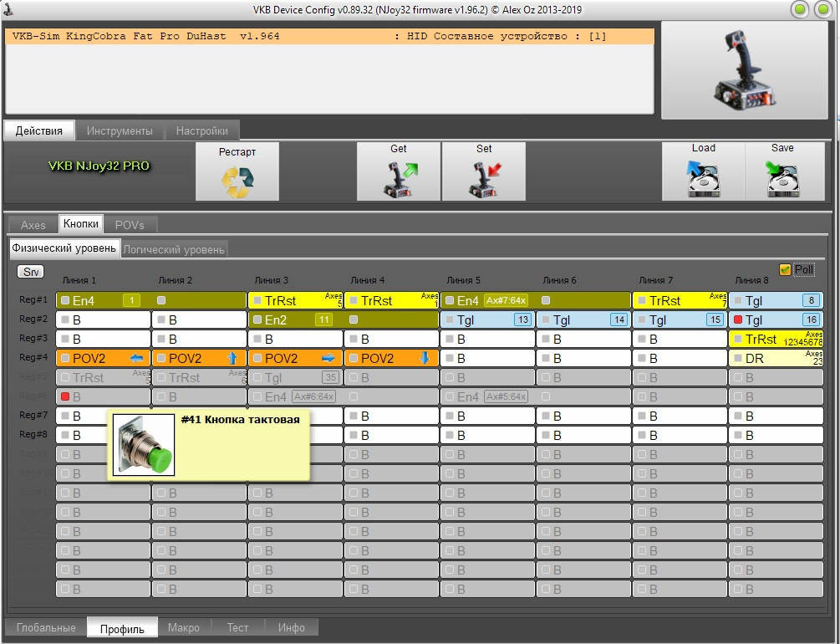Click the joystick device picture

745,70
